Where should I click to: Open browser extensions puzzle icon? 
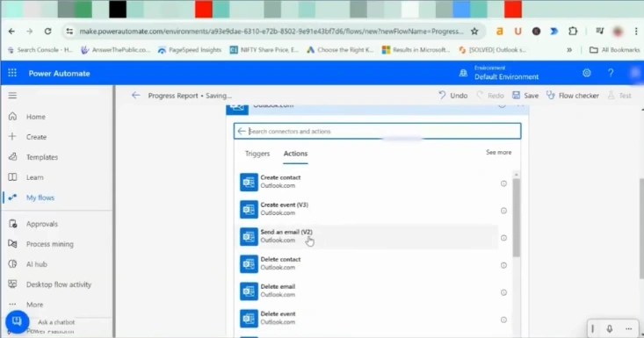(573, 32)
